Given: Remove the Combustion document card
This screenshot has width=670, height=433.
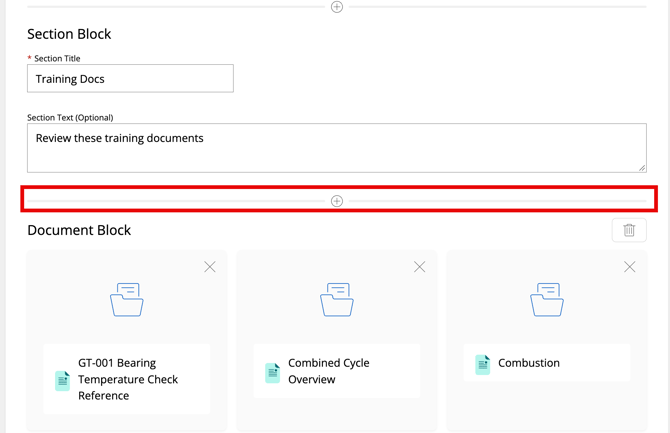Looking at the screenshot, I should pos(629,267).
